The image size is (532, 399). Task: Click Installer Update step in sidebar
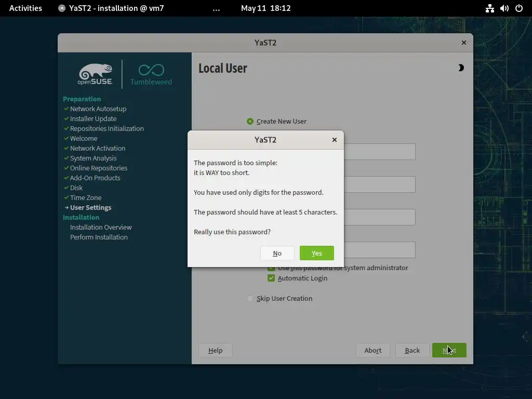point(94,119)
